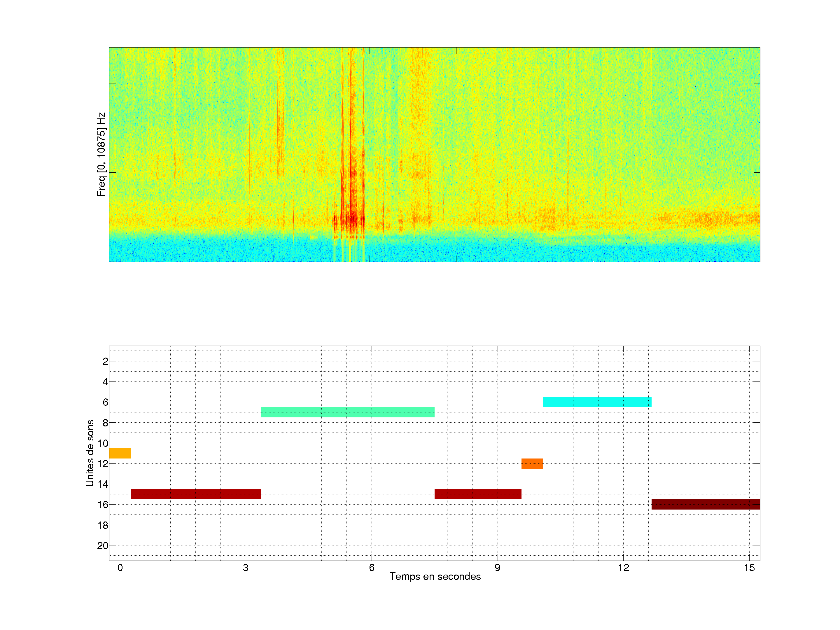Click the x-axis tick label 12

[623, 568]
